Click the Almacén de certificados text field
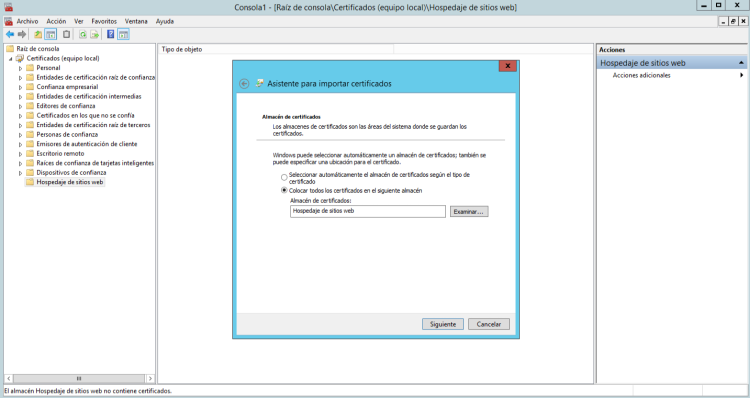This screenshot has width=750, height=398. [368, 211]
